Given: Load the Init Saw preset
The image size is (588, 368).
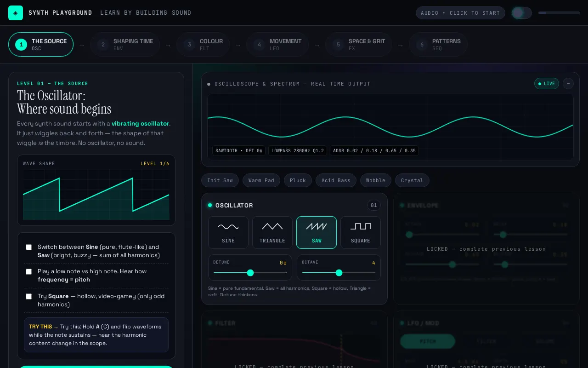Looking at the screenshot, I should click(220, 180).
